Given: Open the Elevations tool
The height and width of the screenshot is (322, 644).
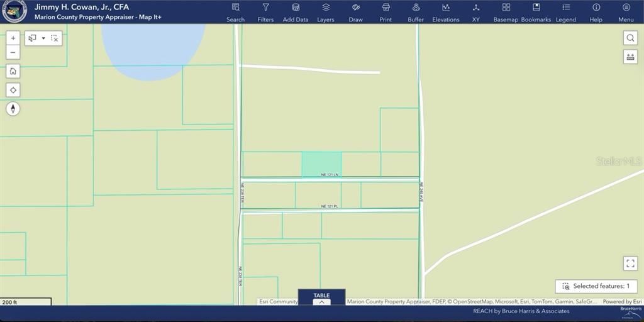Looking at the screenshot, I should click(446, 12).
